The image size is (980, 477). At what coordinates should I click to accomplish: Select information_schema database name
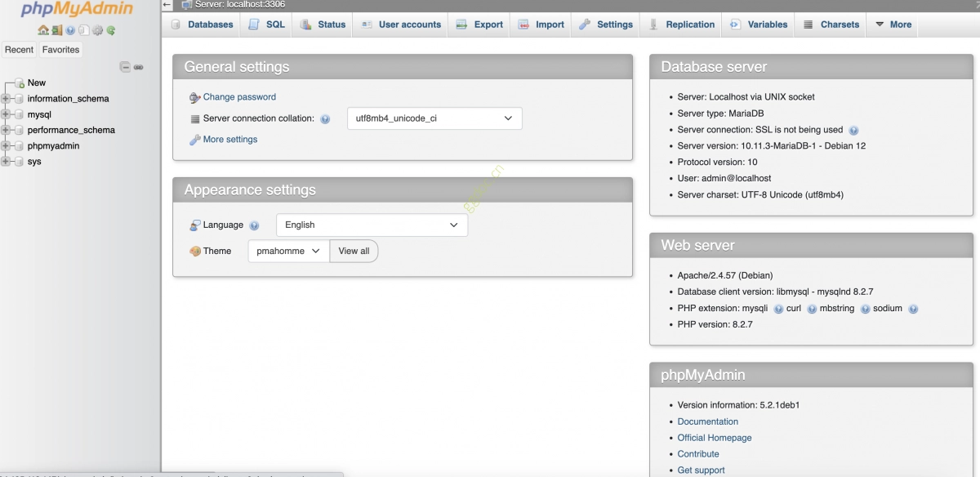pos(68,99)
